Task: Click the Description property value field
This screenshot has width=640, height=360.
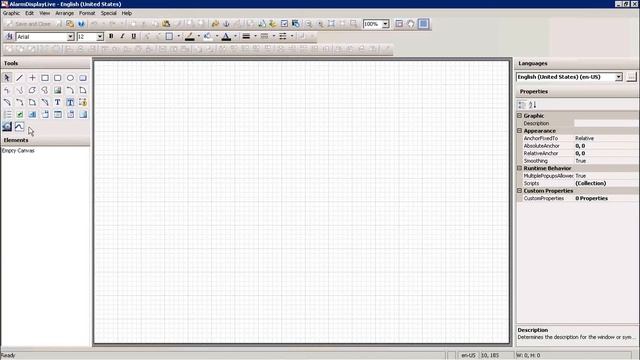Action: pyautogui.click(x=606, y=123)
